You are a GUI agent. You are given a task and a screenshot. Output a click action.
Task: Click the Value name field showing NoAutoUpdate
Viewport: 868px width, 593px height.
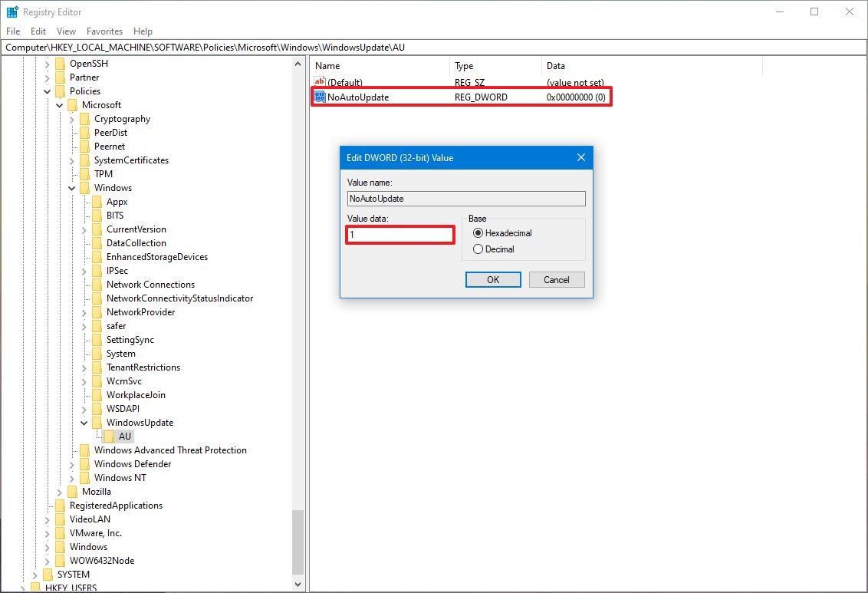466,199
